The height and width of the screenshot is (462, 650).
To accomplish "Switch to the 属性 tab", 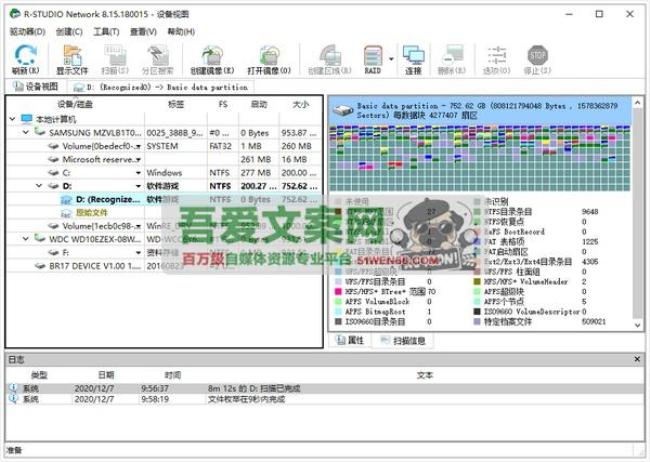I will coord(350,340).
